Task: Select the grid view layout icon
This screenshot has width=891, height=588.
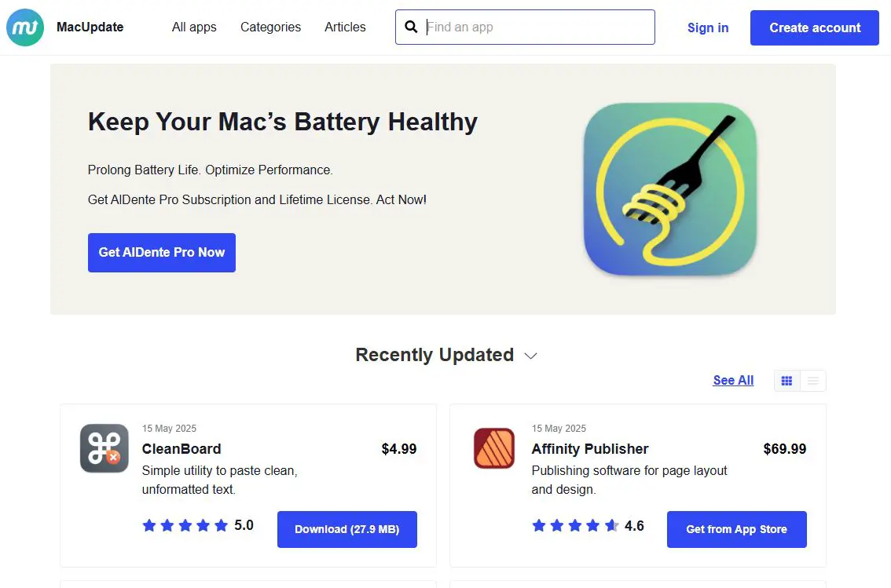Action: tap(786, 380)
